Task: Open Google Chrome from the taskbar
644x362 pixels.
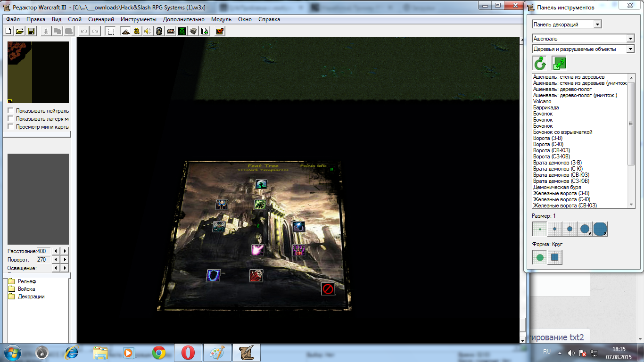Action: (x=158, y=353)
